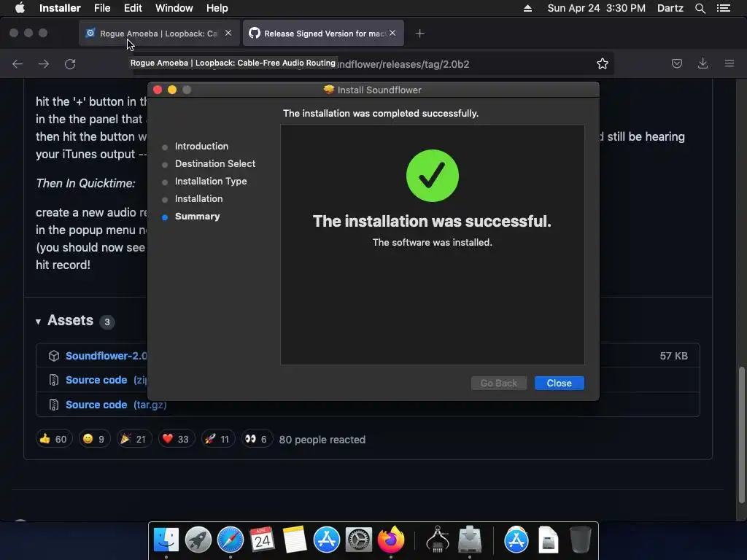Open the Firefox hamburger menu
The height and width of the screenshot is (560, 747).
click(x=729, y=63)
